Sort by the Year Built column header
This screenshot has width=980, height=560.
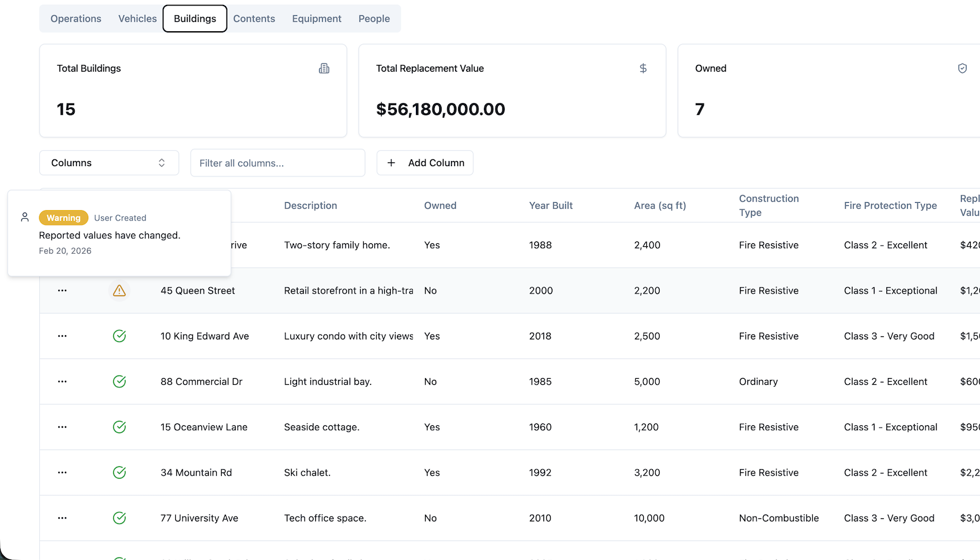(551, 206)
